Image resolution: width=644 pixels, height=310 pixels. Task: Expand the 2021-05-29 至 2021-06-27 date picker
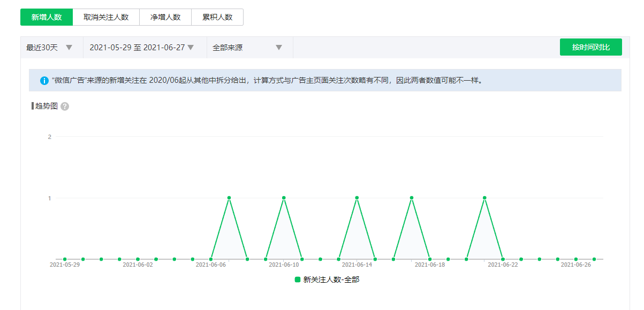point(142,48)
